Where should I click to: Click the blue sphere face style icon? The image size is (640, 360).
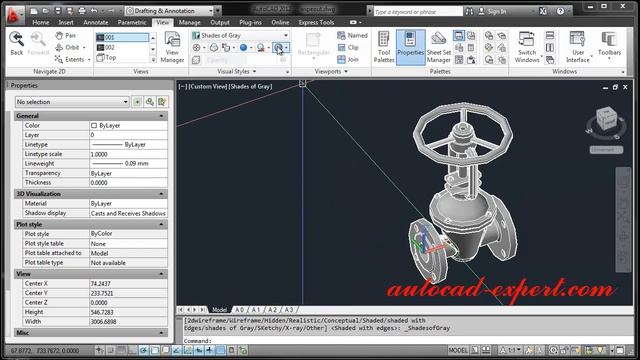pyautogui.click(x=243, y=48)
